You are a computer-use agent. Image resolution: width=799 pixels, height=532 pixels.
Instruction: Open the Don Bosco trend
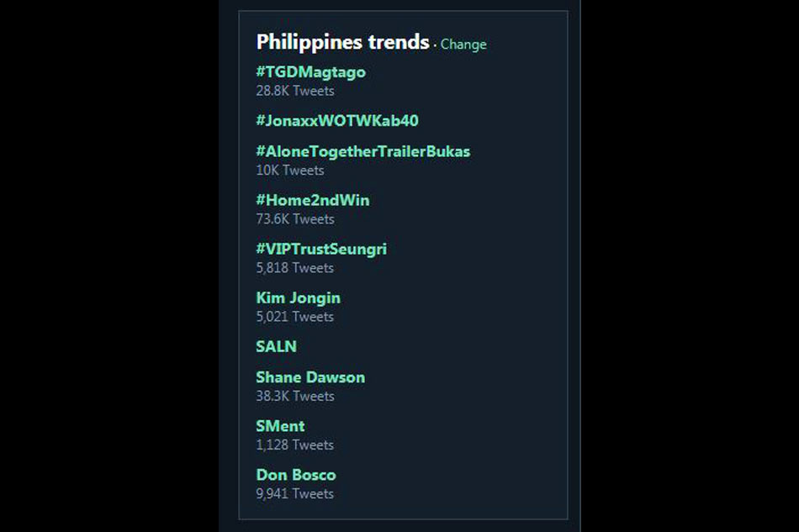pyautogui.click(x=296, y=475)
